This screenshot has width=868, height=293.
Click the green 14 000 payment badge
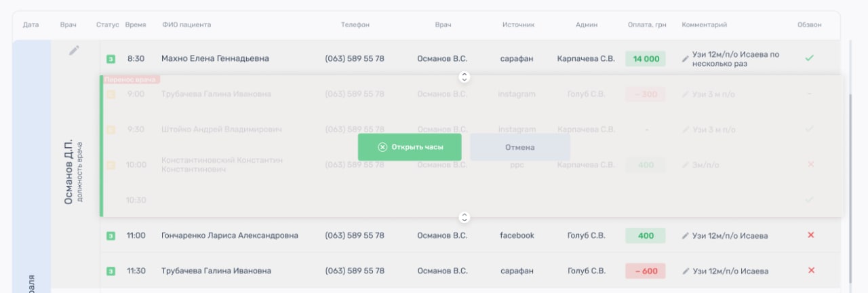(x=646, y=59)
